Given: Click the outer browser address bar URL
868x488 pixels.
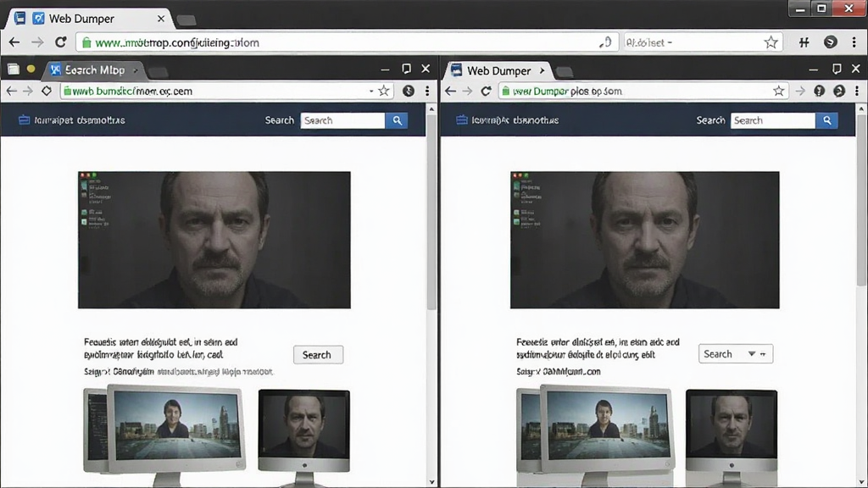Looking at the screenshot, I should point(177,42).
